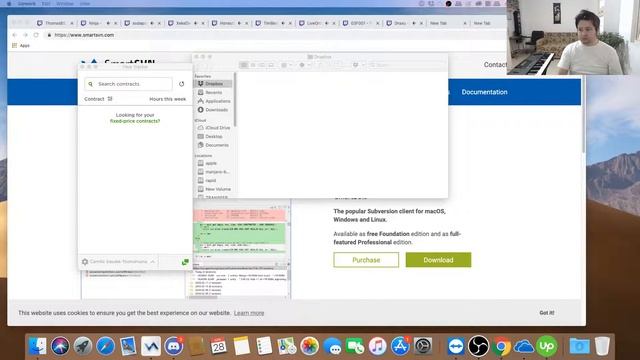Open iTunes music note icon
The height and width of the screenshot is (360, 640).
click(378, 346)
